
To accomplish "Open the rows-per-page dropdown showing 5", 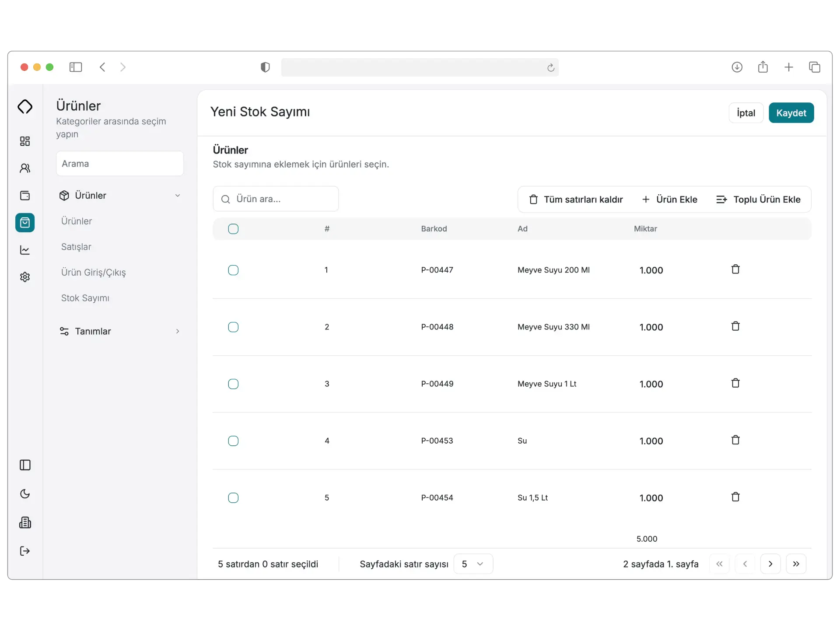I will coord(473,564).
